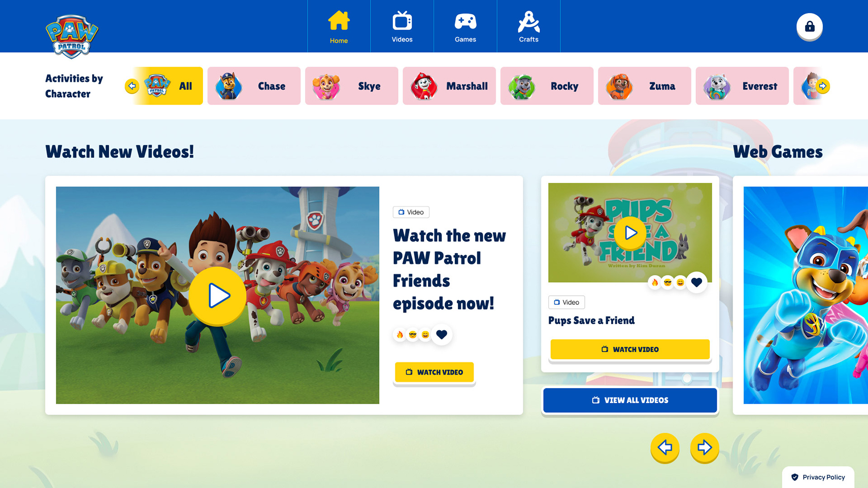
Task: Open the Privacy Policy link
Action: click(818, 477)
